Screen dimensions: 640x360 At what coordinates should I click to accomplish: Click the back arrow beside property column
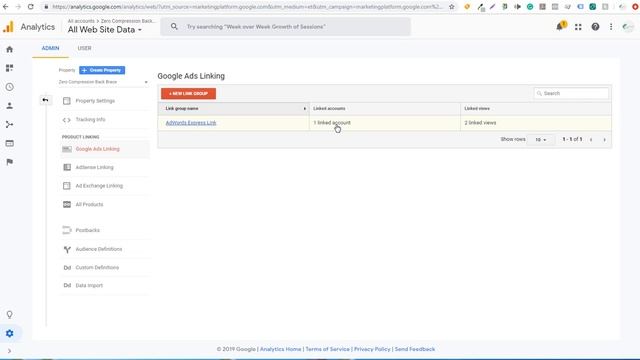point(45,100)
